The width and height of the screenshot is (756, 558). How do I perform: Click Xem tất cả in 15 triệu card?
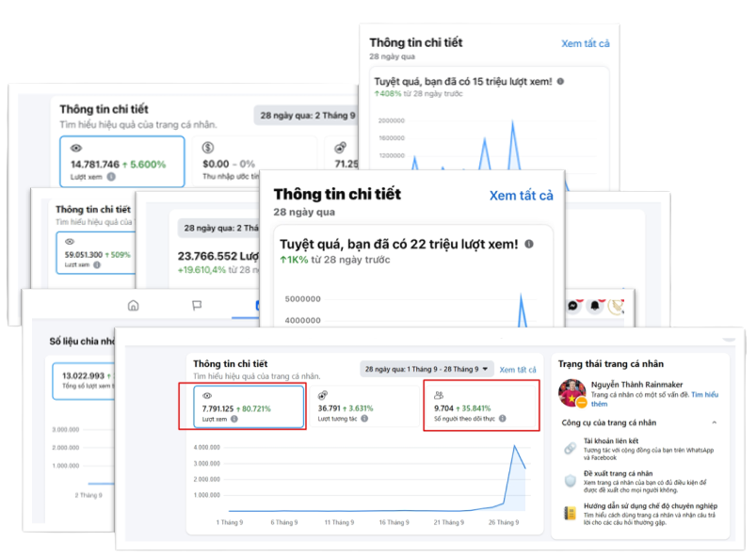tap(586, 43)
